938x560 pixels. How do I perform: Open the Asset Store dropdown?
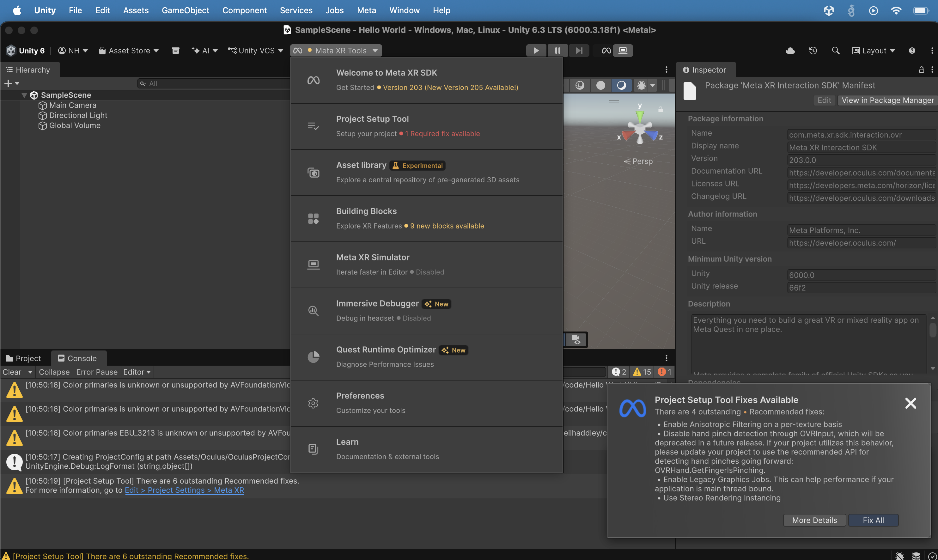pyautogui.click(x=129, y=51)
